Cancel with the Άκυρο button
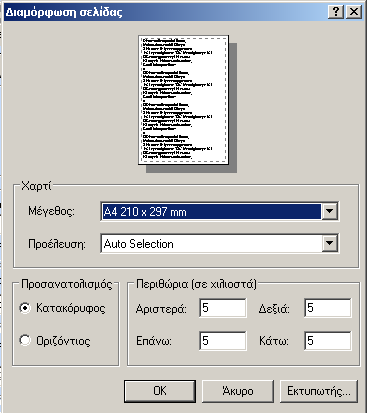Screen dimensions: 367x413 (238, 391)
